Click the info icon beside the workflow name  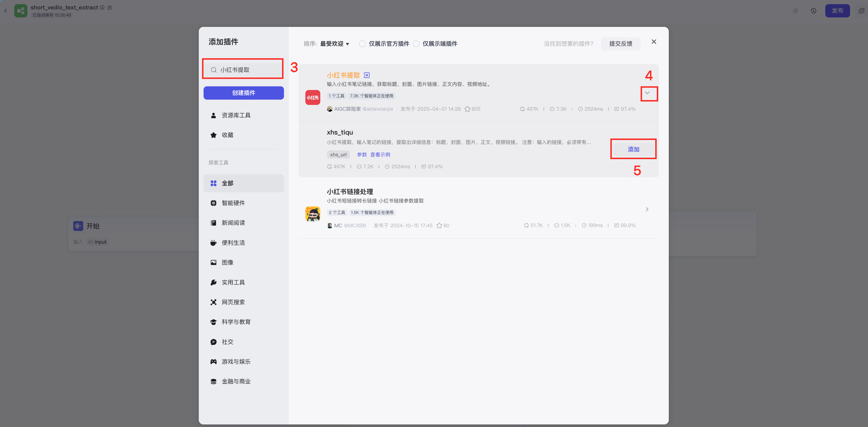pyautogui.click(x=102, y=7)
